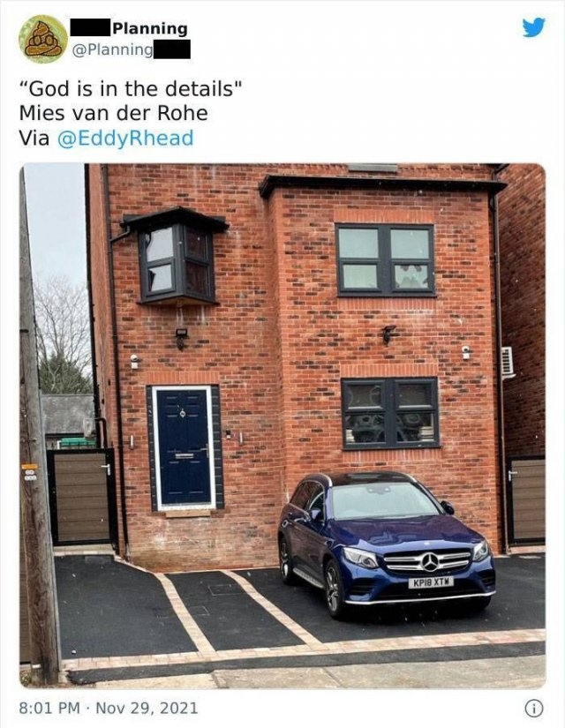Click the Mercedes star emblem on the grille
Image resolution: width=565 pixels, height=728 pixels.
(430, 562)
